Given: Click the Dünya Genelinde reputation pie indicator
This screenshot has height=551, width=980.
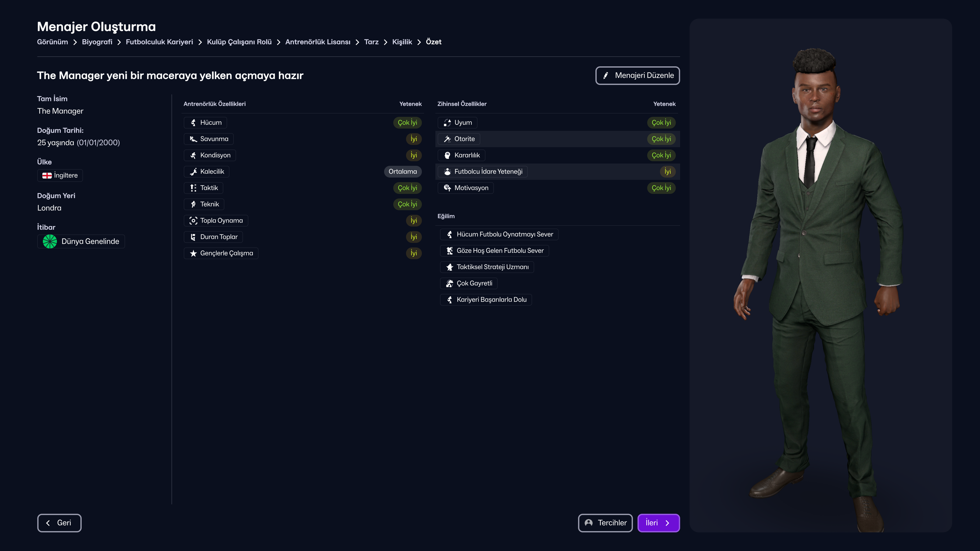Looking at the screenshot, I should click(50, 241).
